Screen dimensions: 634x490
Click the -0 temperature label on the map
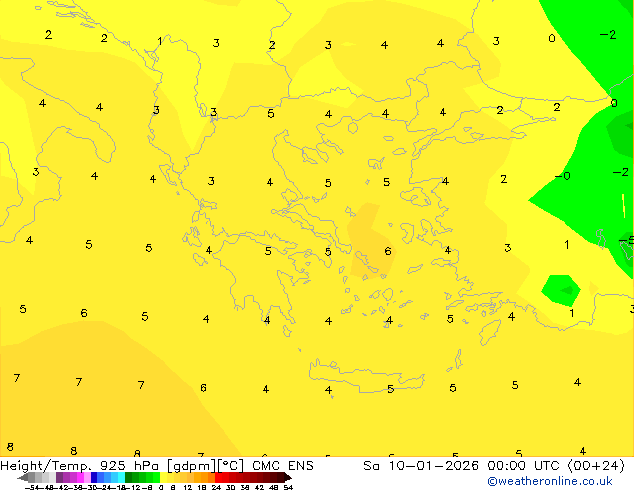[x=562, y=176]
